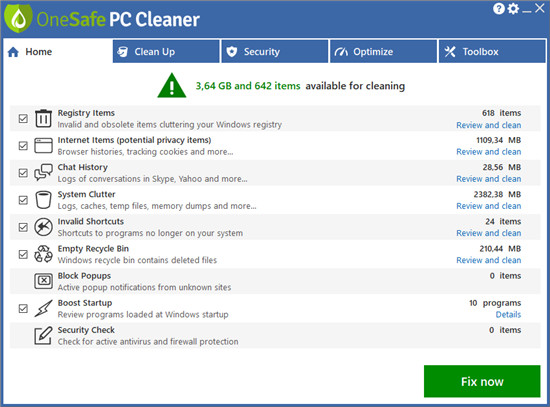Click the Boost Startup lightning icon
Viewport: 550px width, 407px height.
pos(43,308)
